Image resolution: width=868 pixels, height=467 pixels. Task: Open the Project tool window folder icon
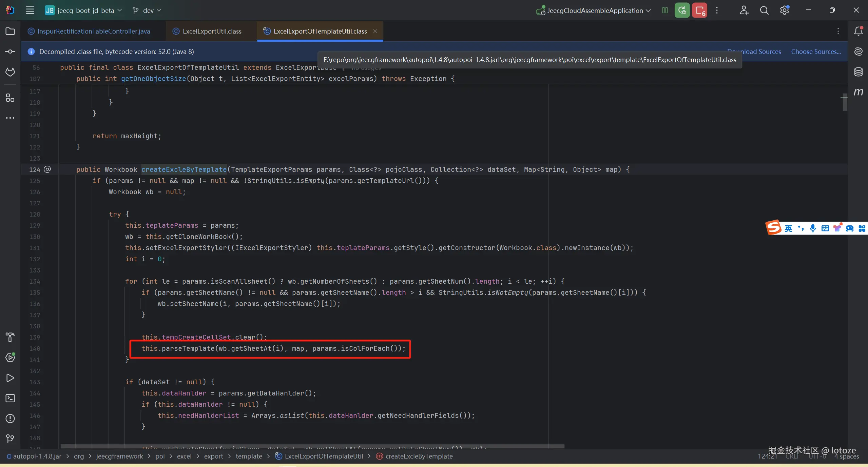point(10,31)
